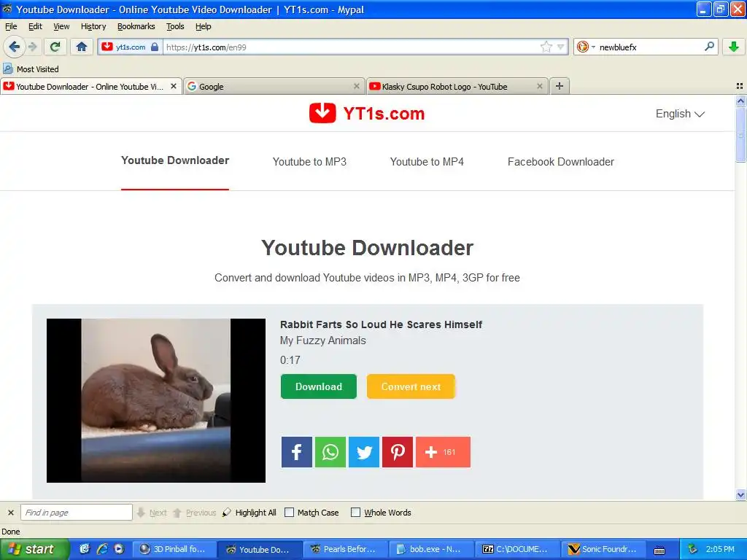Switch to Pearls Before taskbar window
This screenshot has width=747, height=560.
tap(345, 549)
